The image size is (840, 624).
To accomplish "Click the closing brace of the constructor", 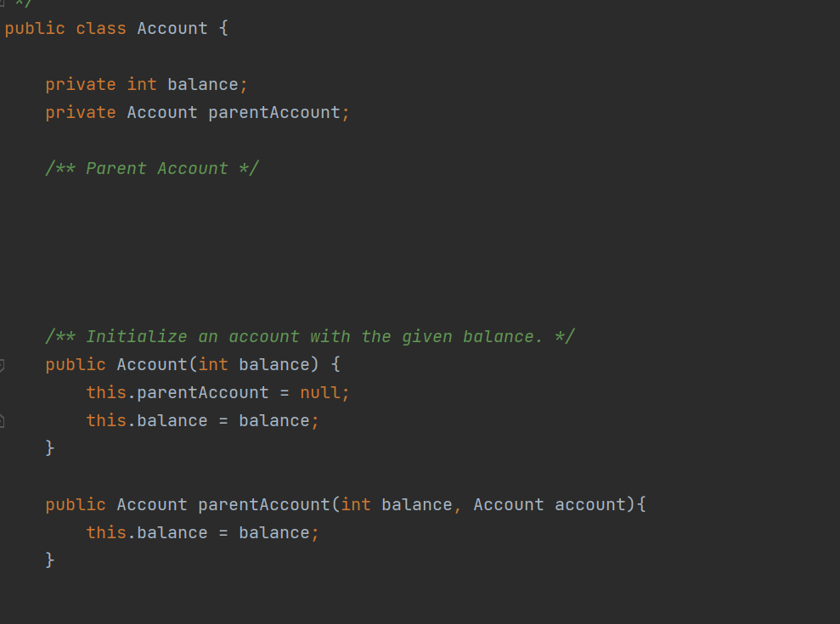I will pyautogui.click(x=50, y=447).
